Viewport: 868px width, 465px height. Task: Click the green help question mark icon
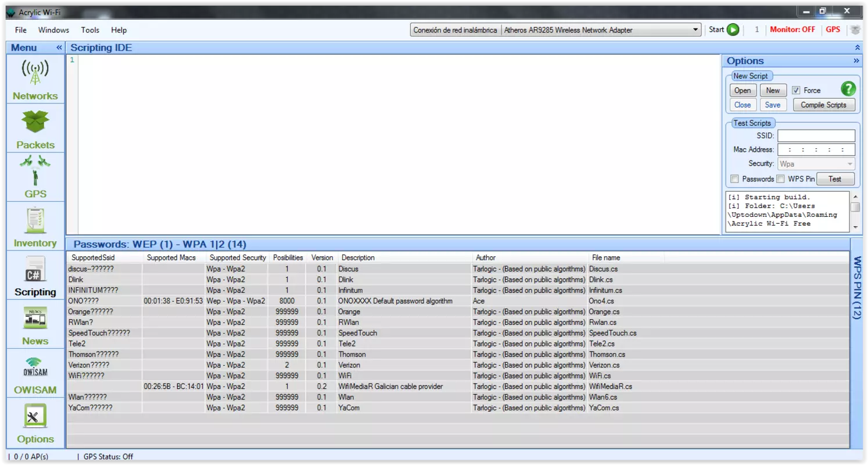848,89
